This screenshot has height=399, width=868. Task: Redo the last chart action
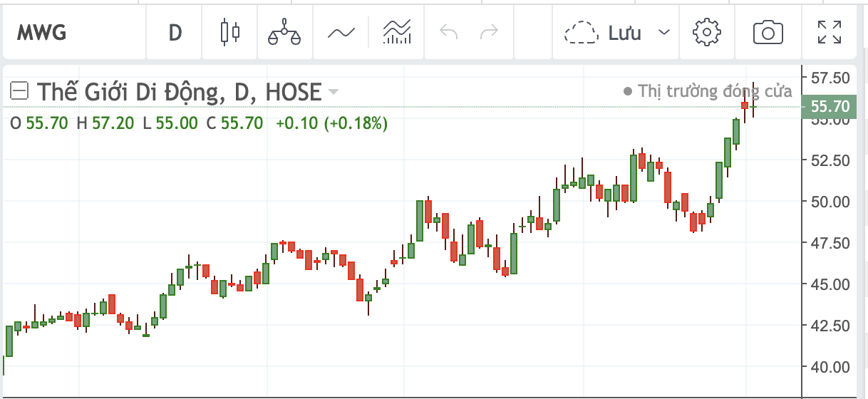[489, 33]
